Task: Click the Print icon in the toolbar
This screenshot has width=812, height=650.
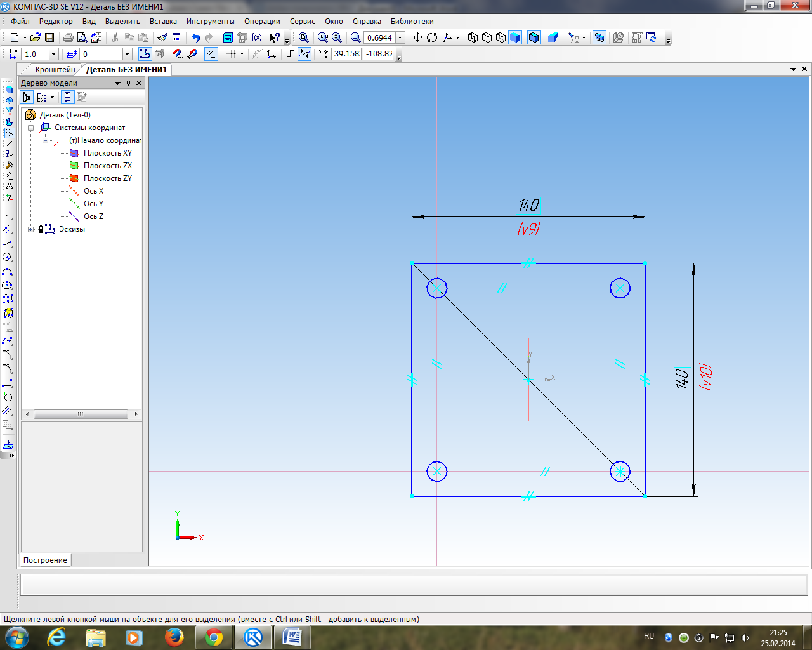Action: tap(68, 37)
